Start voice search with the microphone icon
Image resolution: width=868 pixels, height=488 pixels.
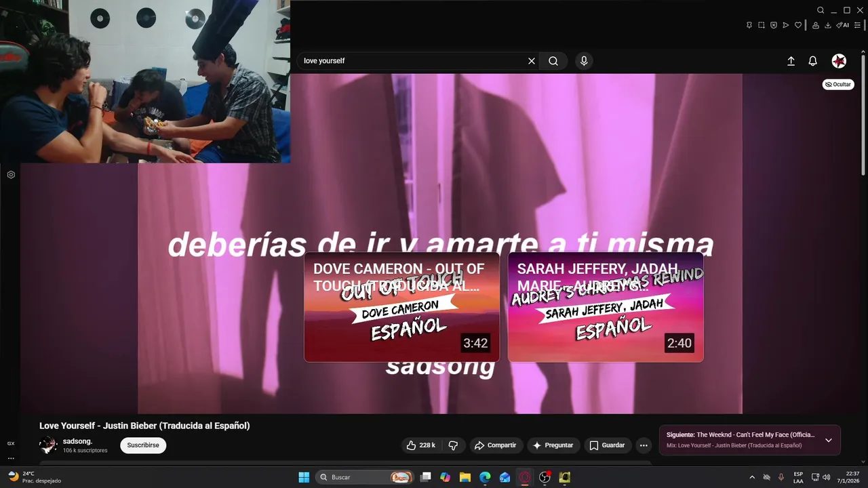coord(584,61)
